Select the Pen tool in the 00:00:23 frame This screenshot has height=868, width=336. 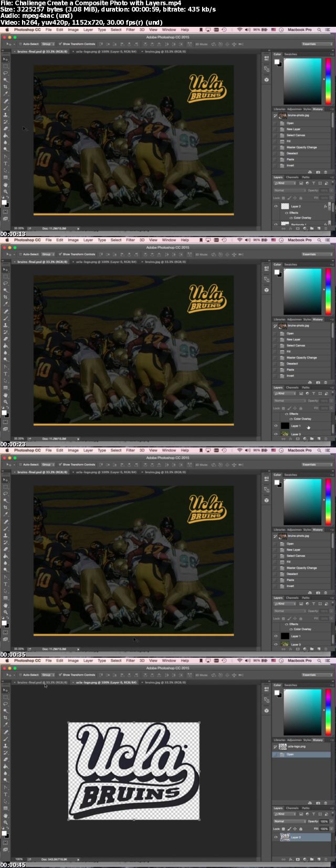(x=6, y=366)
